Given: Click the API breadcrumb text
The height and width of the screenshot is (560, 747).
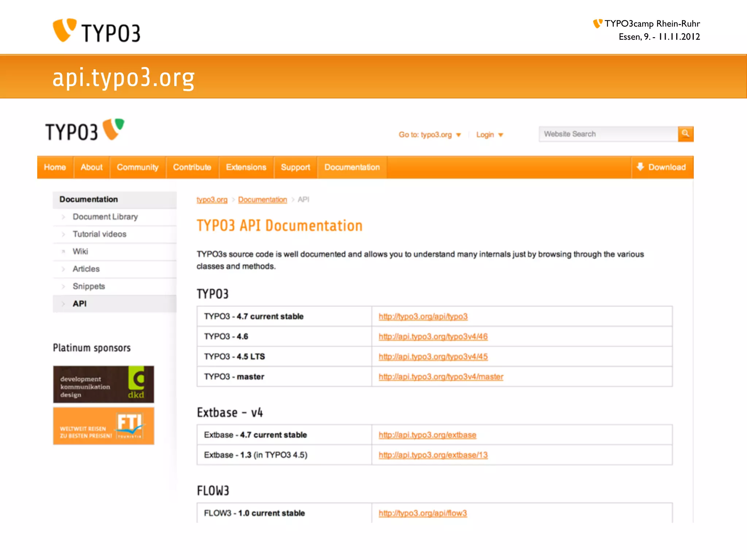Looking at the screenshot, I should pyautogui.click(x=303, y=199).
